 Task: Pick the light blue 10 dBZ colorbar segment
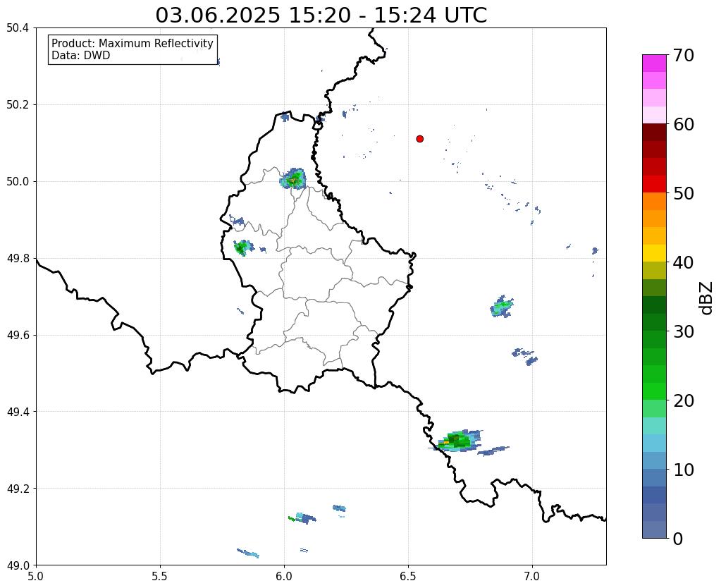tap(654, 460)
